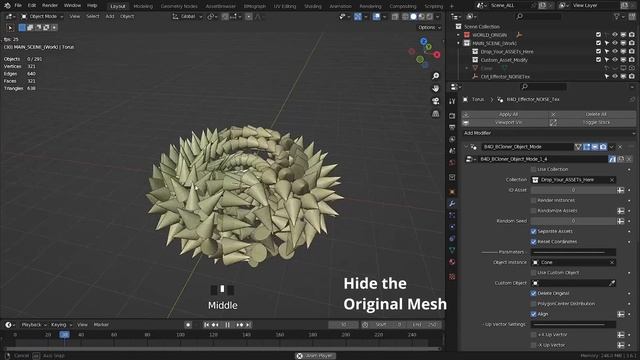Uncheck Separate Assets checkbox
This screenshot has height=360, width=640.
click(x=533, y=231)
